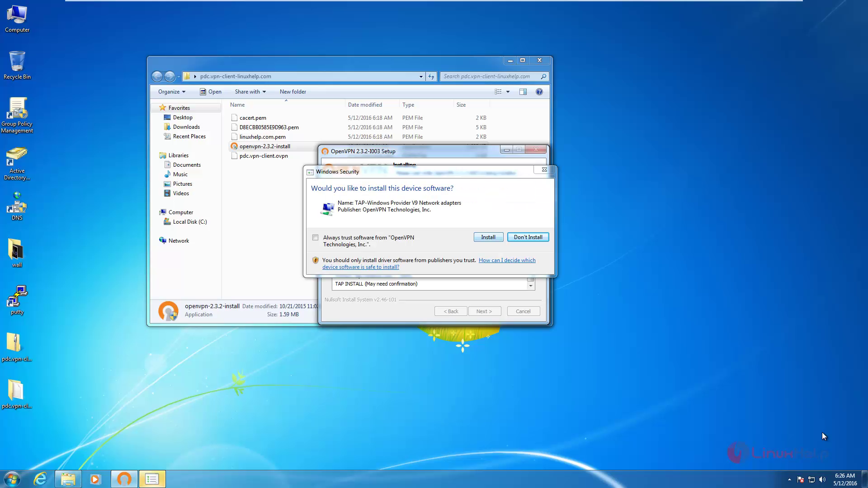868x488 pixels.
Task: Switch to OpenVPN installer taskbar button
Action: point(124,479)
